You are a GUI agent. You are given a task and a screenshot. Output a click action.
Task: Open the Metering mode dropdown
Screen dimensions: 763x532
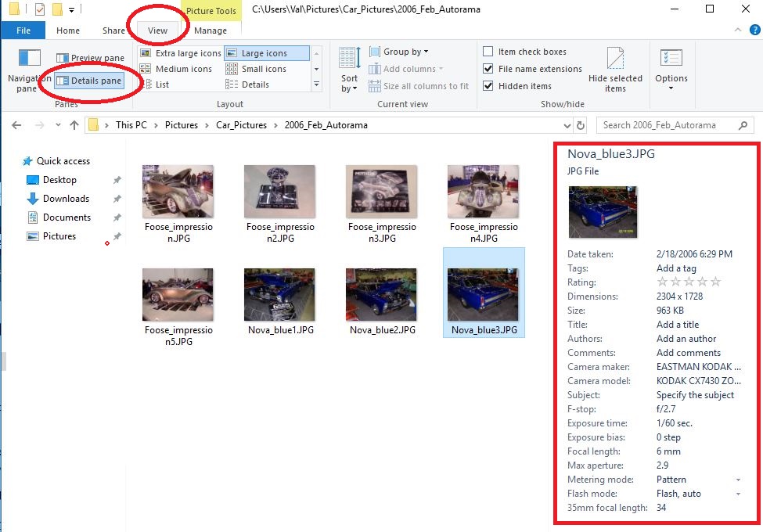click(x=738, y=480)
